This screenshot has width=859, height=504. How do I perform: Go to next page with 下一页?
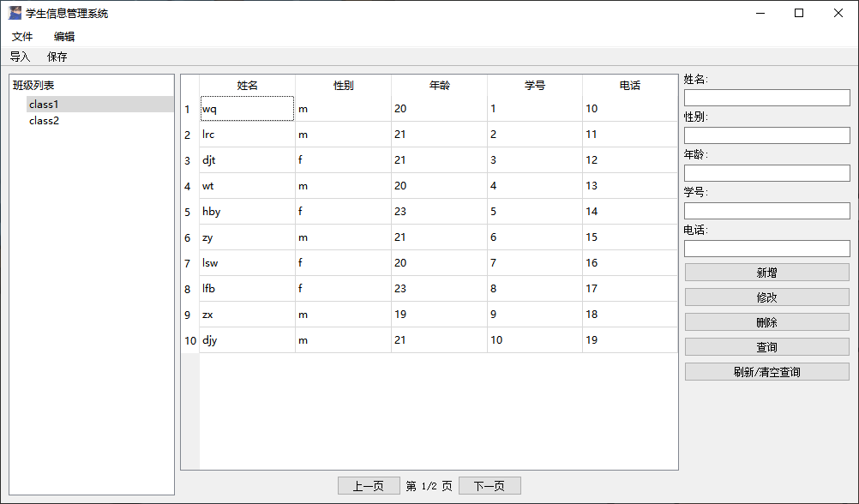[x=490, y=486]
